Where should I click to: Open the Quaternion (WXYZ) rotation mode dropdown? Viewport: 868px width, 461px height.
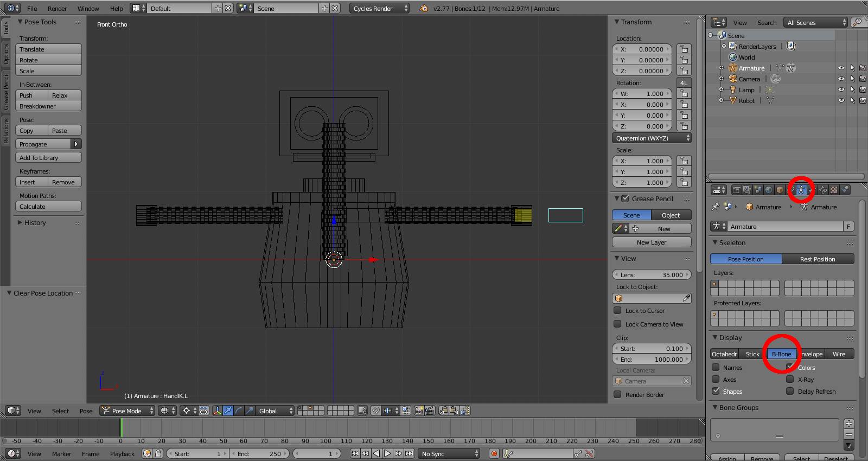pos(651,138)
